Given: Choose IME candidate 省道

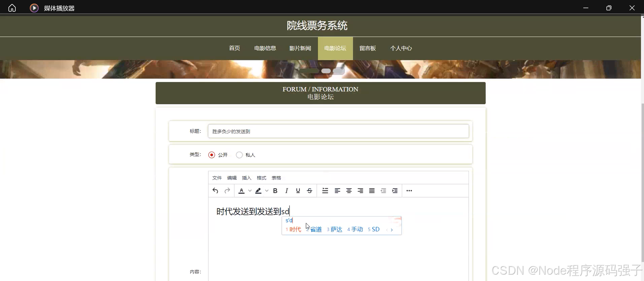Looking at the screenshot, I should point(314,229).
